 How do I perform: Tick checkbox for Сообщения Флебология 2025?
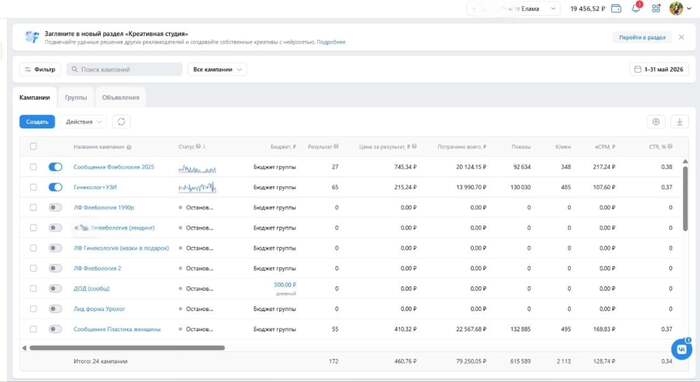[x=33, y=167]
